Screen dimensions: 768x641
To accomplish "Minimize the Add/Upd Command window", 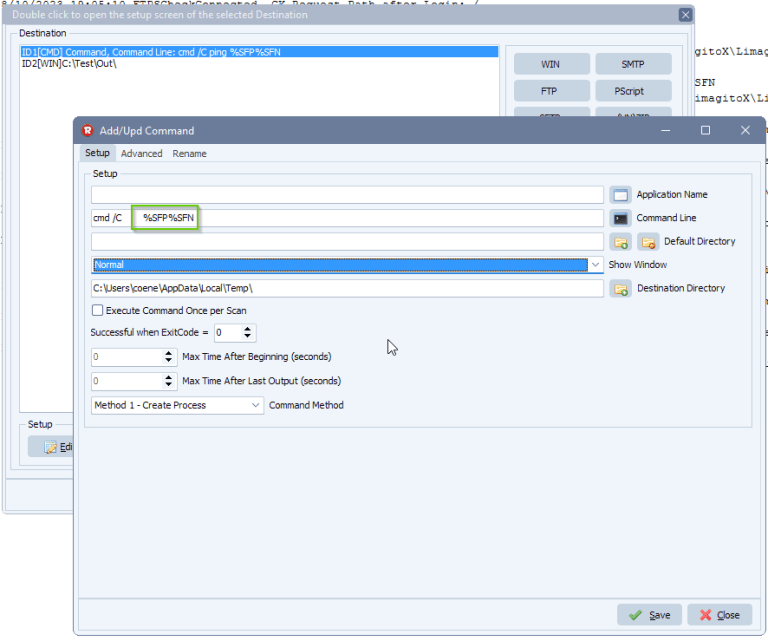I will pyautogui.click(x=666, y=130).
